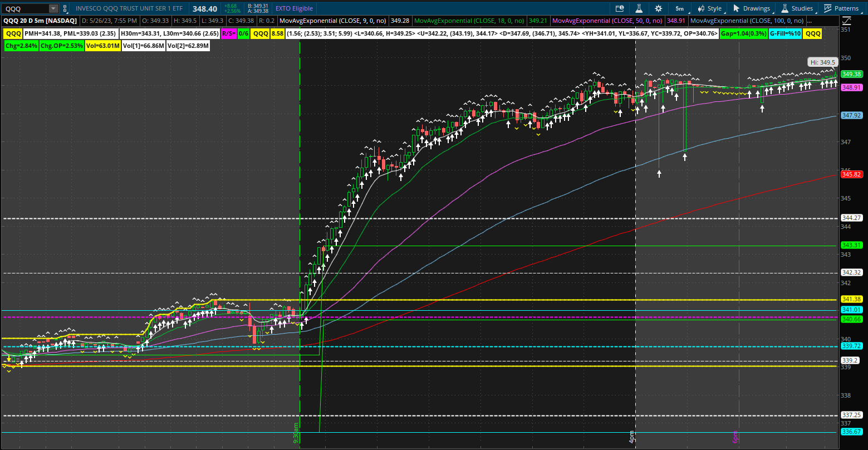Expand the hidden studies ellipsis in header
The image size is (868, 450).
click(x=809, y=21)
